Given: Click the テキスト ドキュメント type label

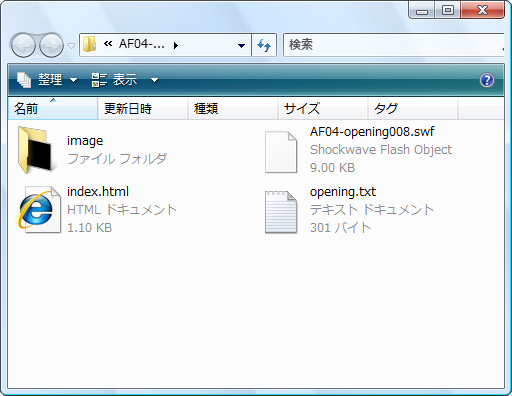Looking at the screenshot, I should (x=372, y=210).
